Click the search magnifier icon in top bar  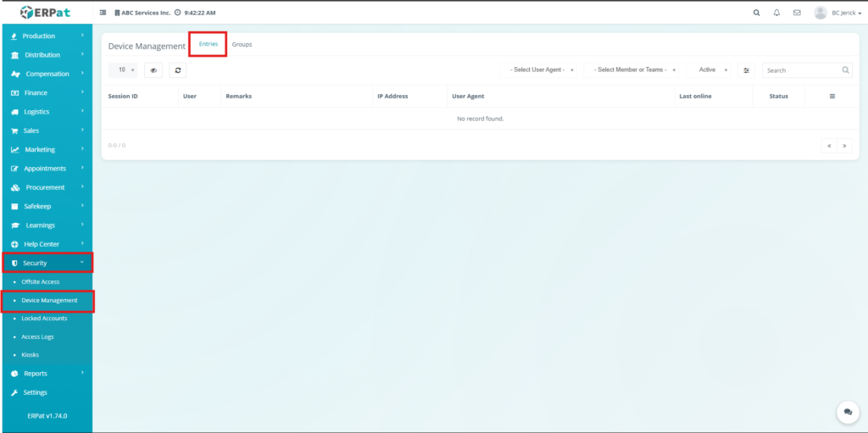(757, 13)
